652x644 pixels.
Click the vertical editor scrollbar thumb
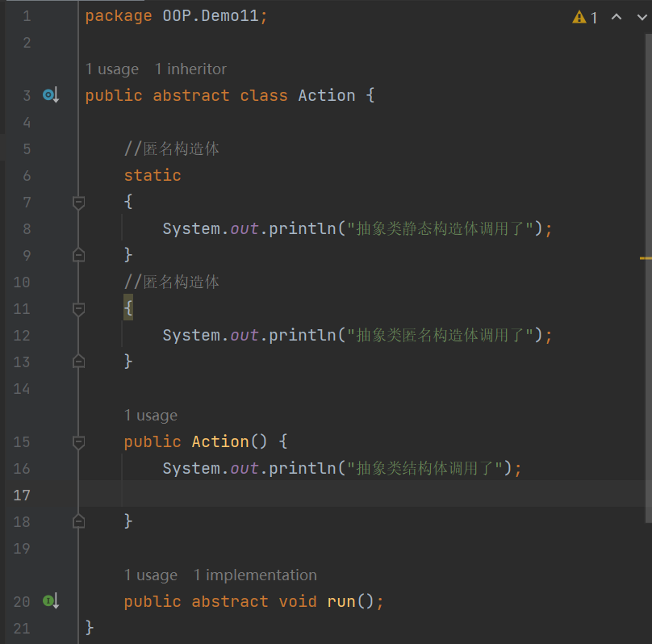pos(649,278)
